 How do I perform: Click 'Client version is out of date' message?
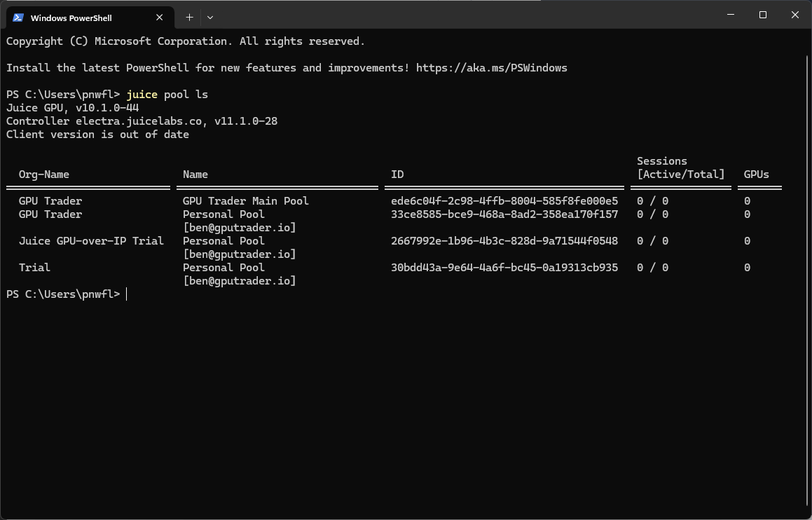tap(97, 135)
